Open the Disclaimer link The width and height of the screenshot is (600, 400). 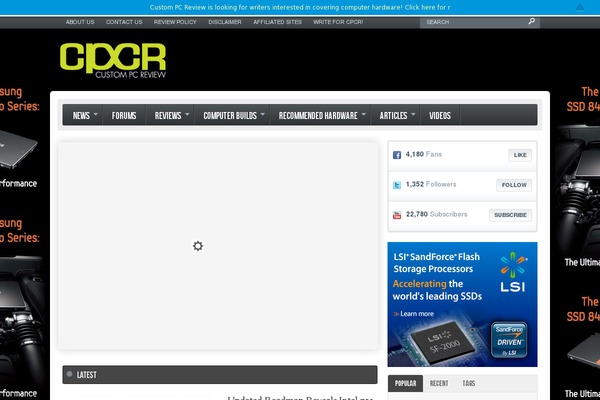point(225,22)
